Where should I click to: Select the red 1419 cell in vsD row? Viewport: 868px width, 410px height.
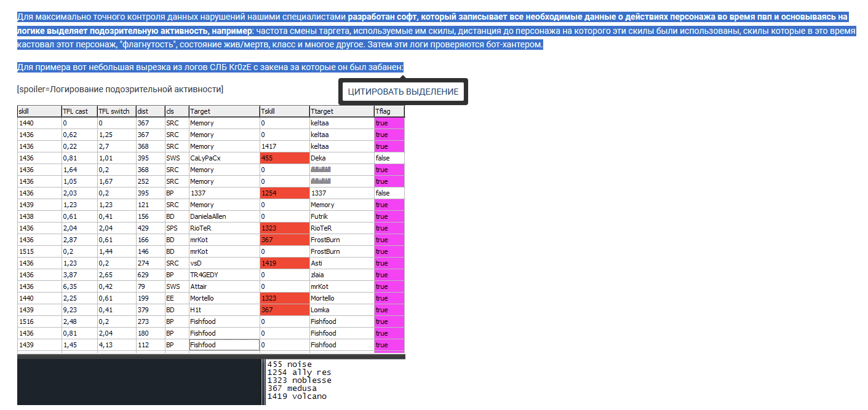284,263
